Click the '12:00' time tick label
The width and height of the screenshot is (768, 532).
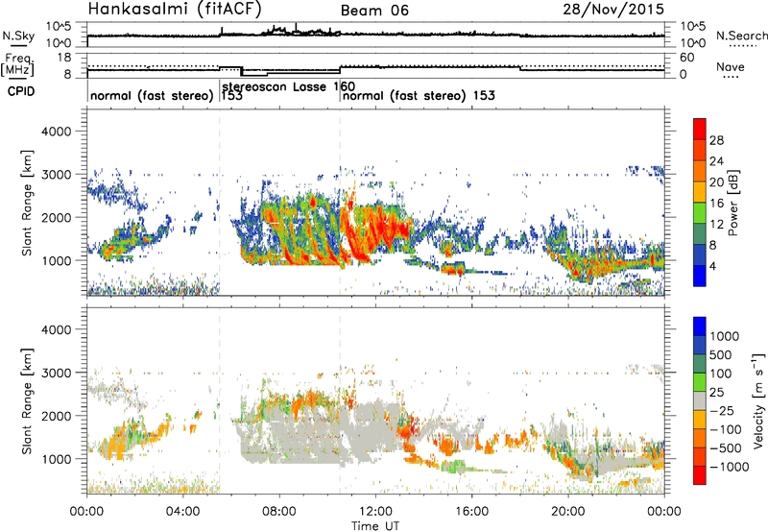(375, 512)
